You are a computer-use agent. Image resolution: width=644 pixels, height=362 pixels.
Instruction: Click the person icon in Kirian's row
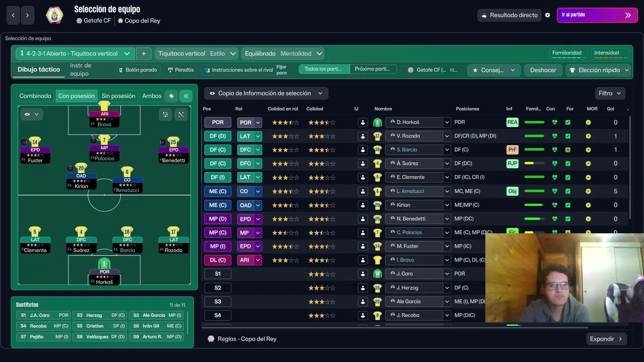click(362, 205)
